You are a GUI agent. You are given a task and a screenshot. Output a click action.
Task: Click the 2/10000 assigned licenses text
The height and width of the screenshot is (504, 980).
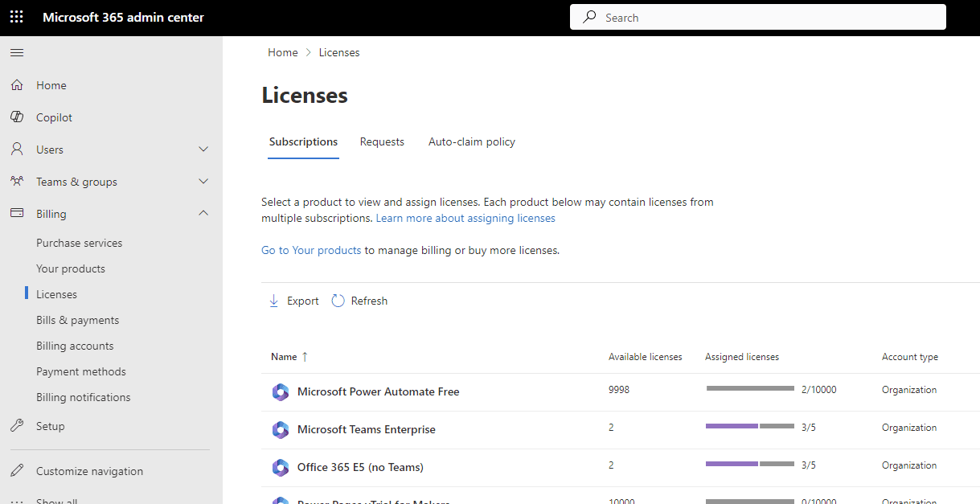(819, 390)
